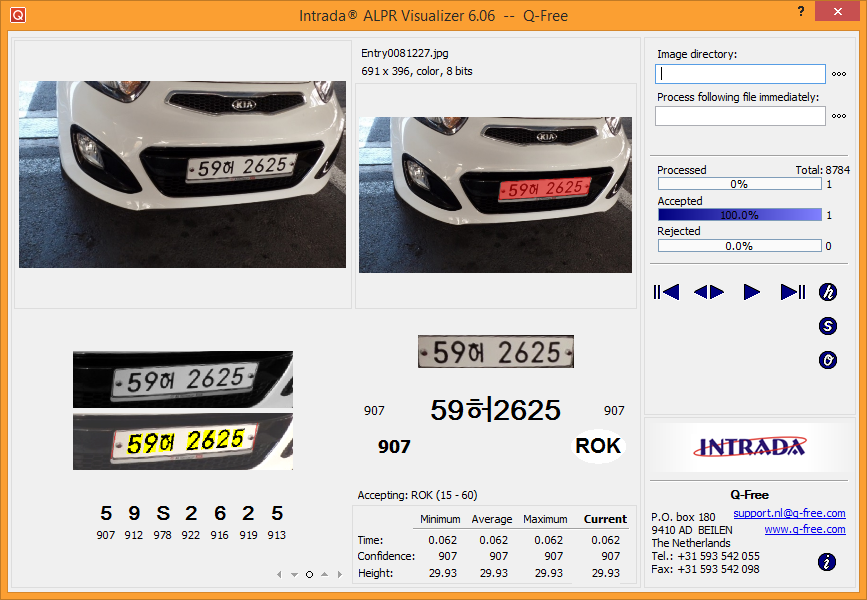Click the plate crop with yellow highlighted characters

click(183, 442)
